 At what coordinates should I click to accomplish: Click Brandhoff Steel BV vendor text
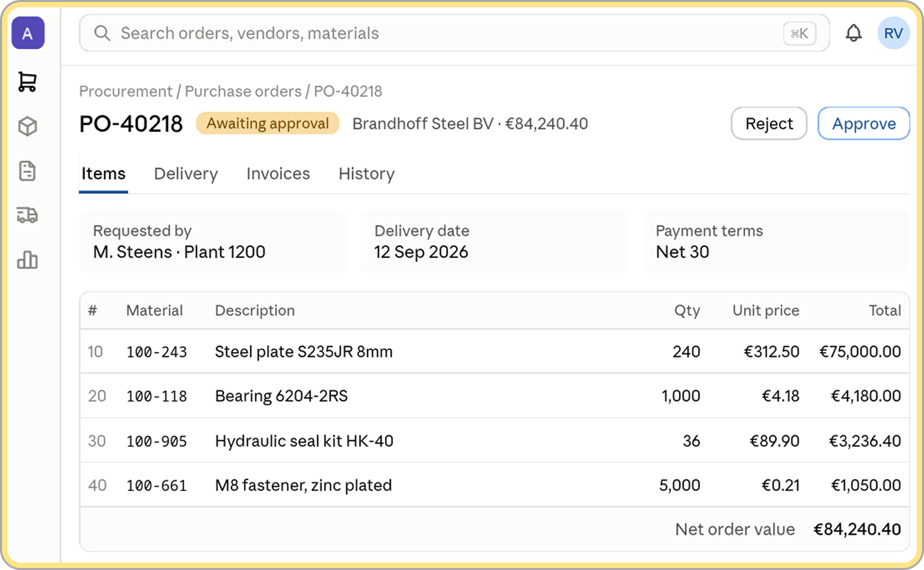[423, 124]
